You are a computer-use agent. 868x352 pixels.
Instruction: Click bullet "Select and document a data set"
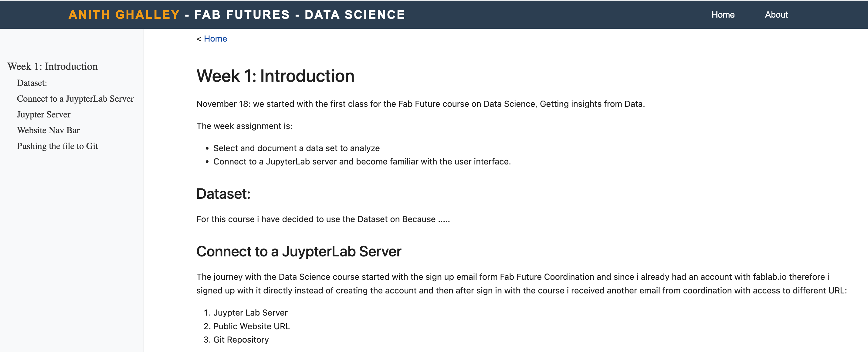296,148
